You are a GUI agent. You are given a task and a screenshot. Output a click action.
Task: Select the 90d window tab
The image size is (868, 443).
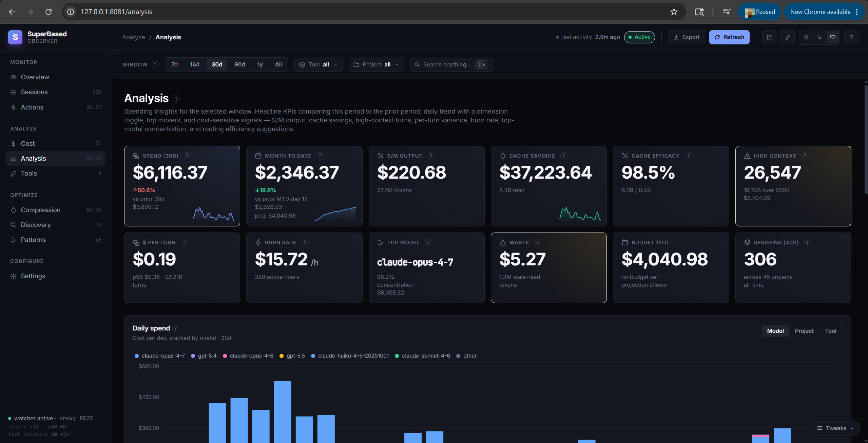(x=239, y=65)
